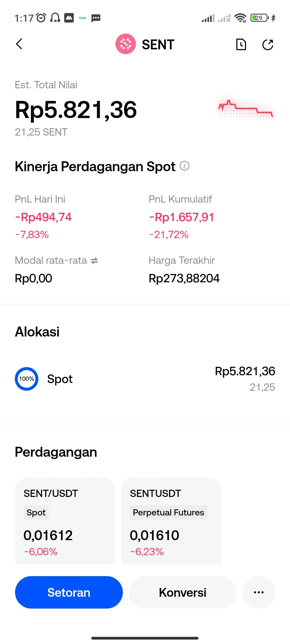Tap the 100% allocation ring icon

(x=27, y=379)
